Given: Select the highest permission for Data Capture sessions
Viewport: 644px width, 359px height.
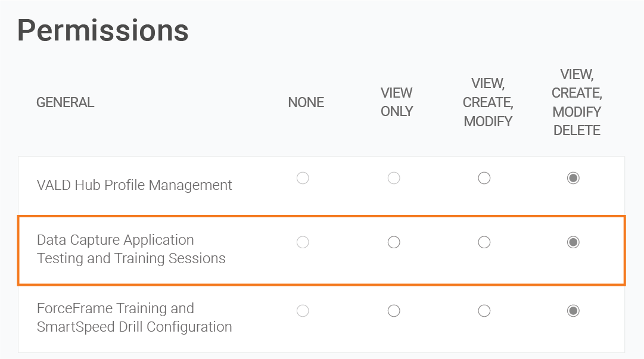Looking at the screenshot, I should point(573,242).
